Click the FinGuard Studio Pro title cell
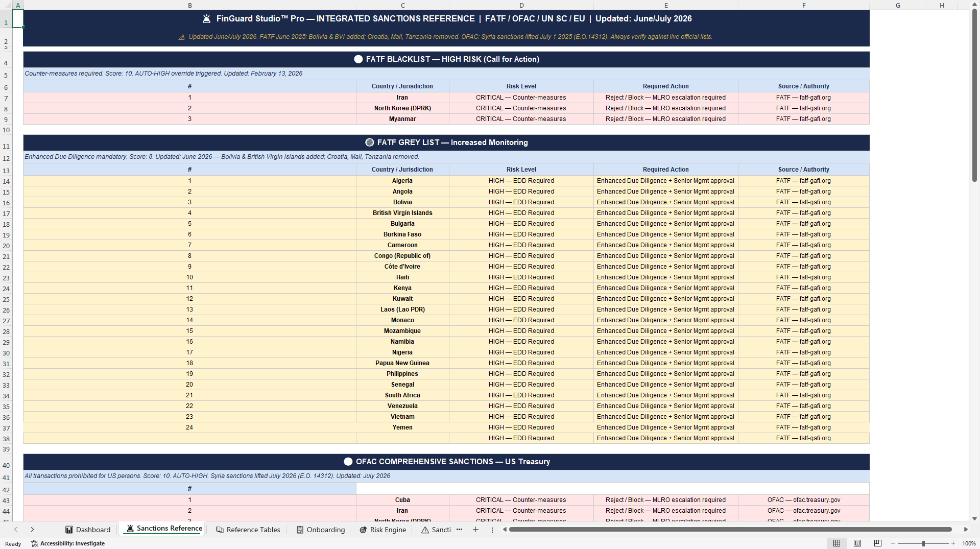Viewport: 980px width, 549px height. [446, 19]
